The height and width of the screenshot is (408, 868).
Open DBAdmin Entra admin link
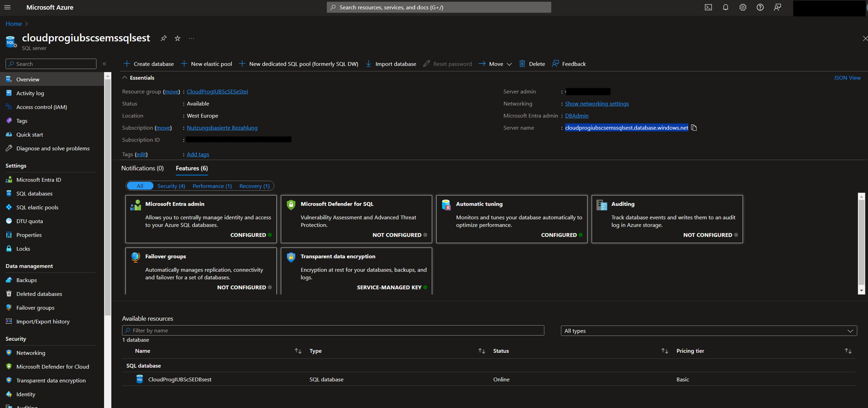[576, 116]
